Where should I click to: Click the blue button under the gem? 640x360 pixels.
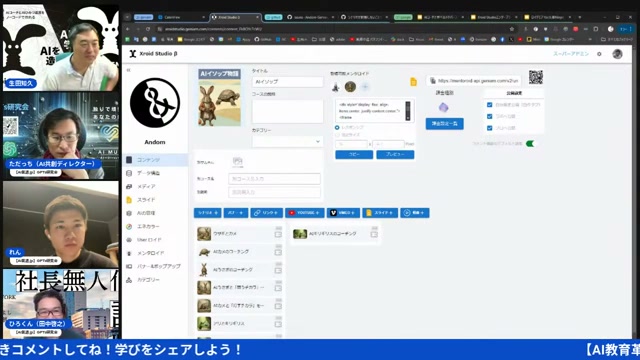click(444, 123)
